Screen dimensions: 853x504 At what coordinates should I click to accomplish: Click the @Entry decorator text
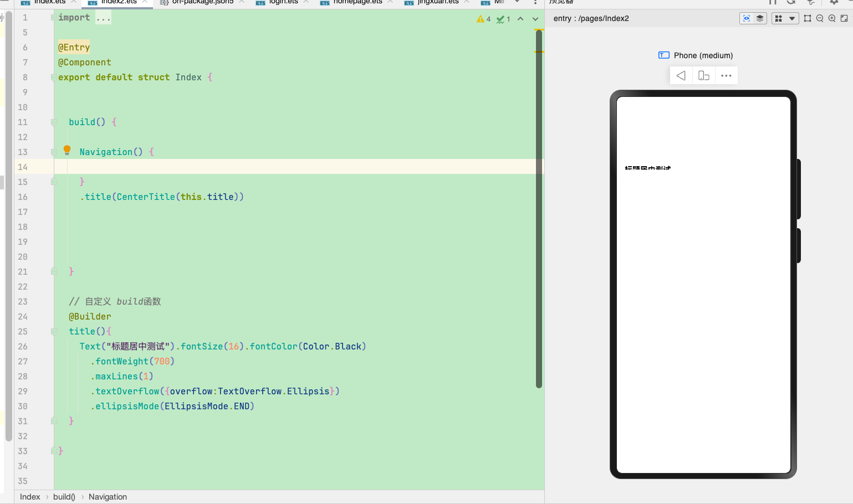[74, 48]
